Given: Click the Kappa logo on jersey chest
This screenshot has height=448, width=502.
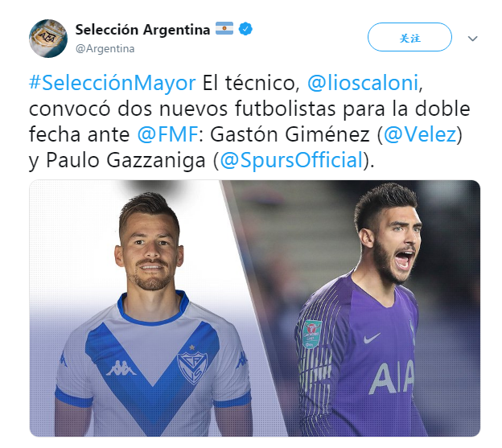Looking at the screenshot, I should 121,368.
